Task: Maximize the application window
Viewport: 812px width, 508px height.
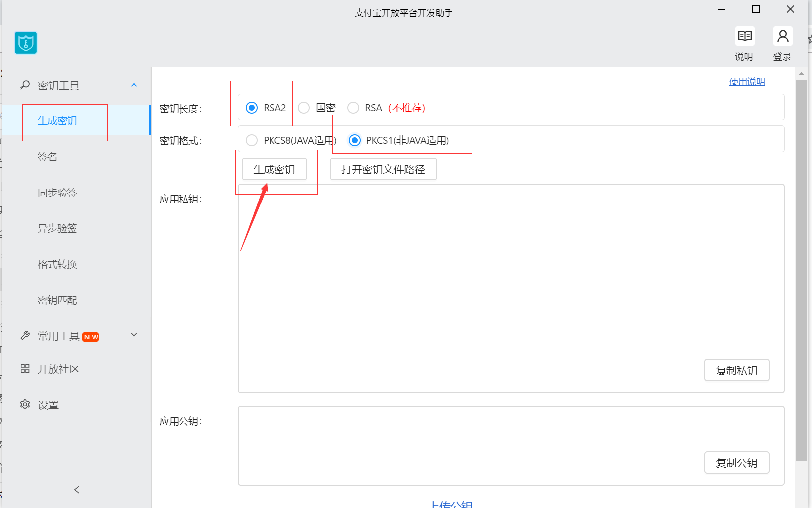Action: tap(756, 9)
